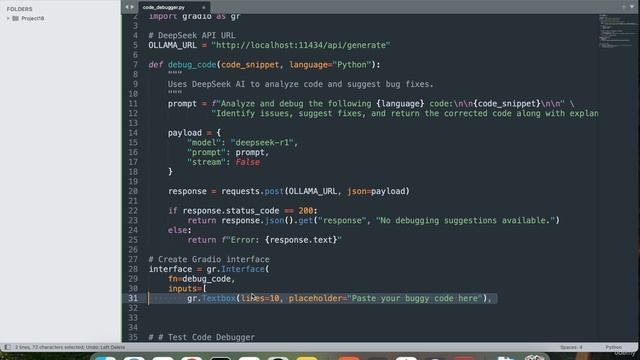Open the Python syntax selector
Image resolution: width=640 pixels, height=360 pixels.
click(x=613, y=347)
